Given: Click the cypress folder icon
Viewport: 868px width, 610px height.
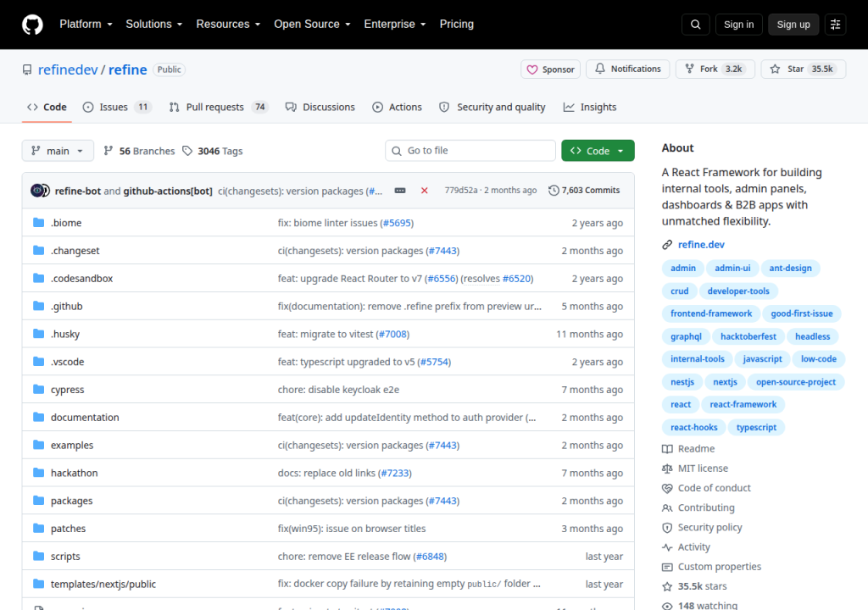Looking at the screenshot, I should (x=38, y=389).
